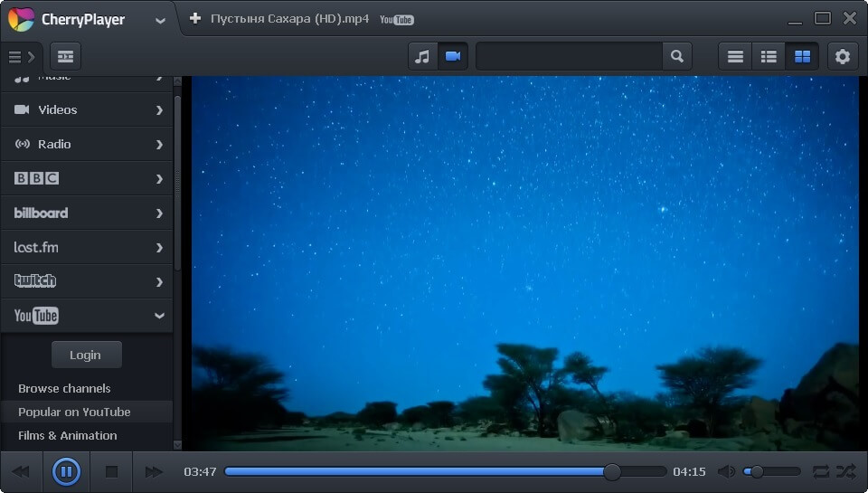Open the settings gear
This screenshot has height=493, width=868.
[843, 56]
